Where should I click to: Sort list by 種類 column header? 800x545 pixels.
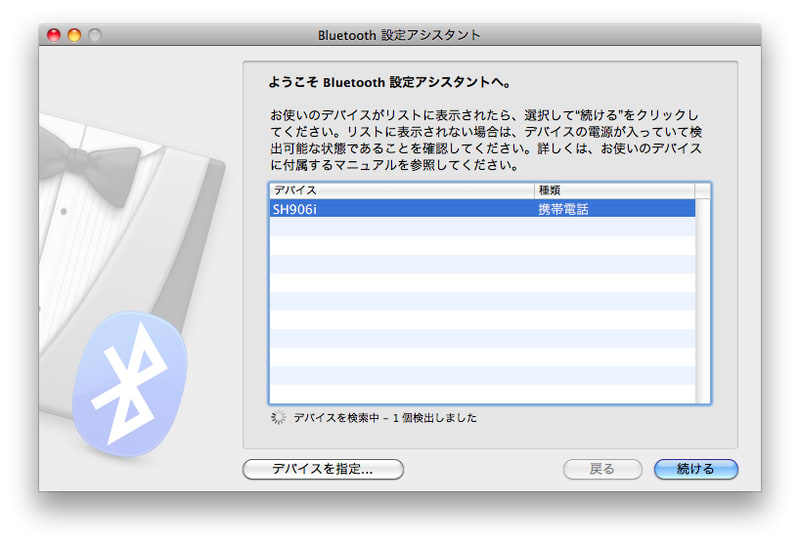(x=614, y=190)
